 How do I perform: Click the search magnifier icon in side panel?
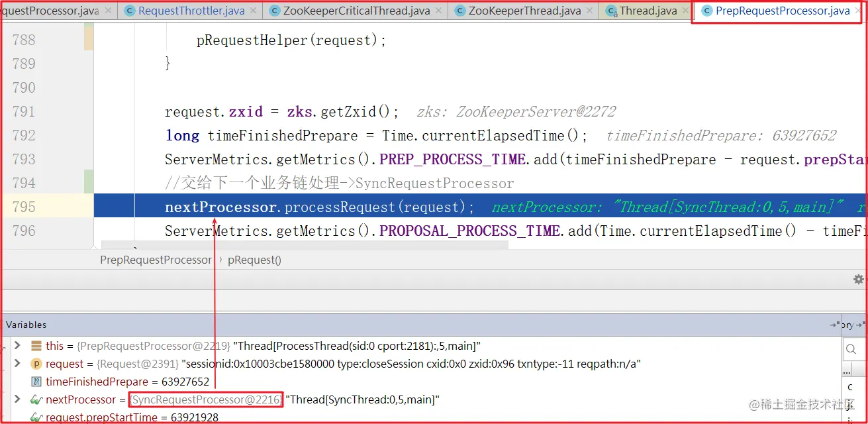pos(851,348)
